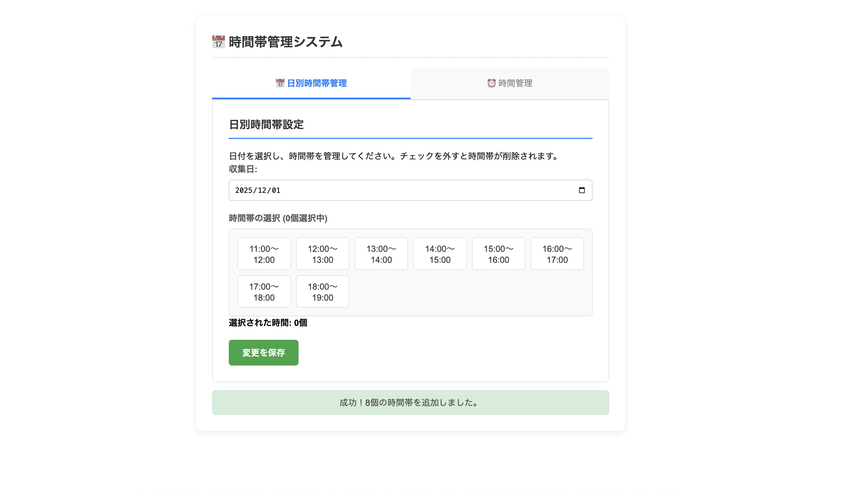This screenshot has width=868, height=494.
Task: Click the calendar emoji in page title
Action: click(218, 42)
